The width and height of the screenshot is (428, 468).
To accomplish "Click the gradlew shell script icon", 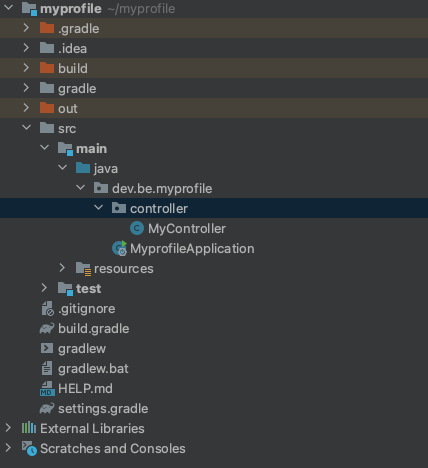I will tap(47, 348).
